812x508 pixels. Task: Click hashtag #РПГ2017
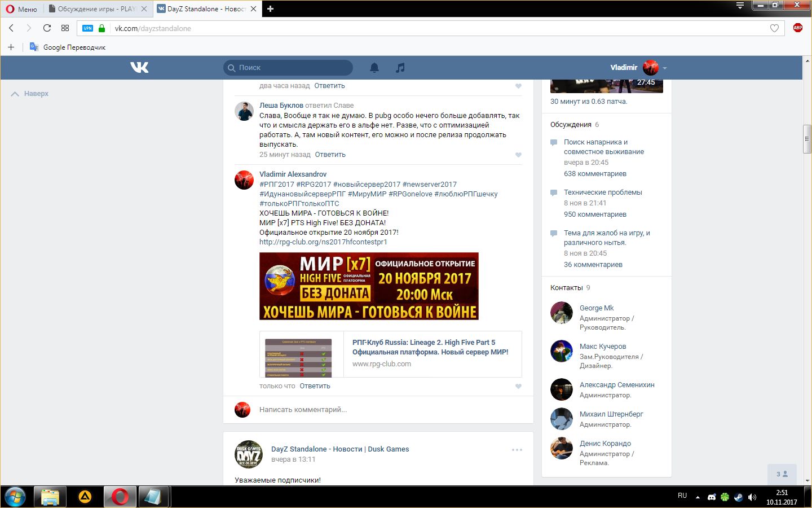[277, 185]
